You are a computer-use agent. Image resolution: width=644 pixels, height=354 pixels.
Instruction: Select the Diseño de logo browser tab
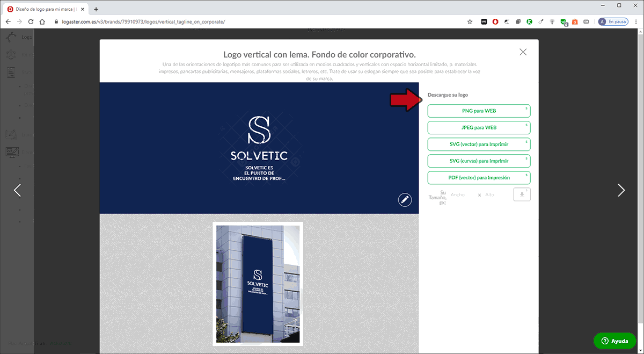pyautogui.click(x=46, y=9)
